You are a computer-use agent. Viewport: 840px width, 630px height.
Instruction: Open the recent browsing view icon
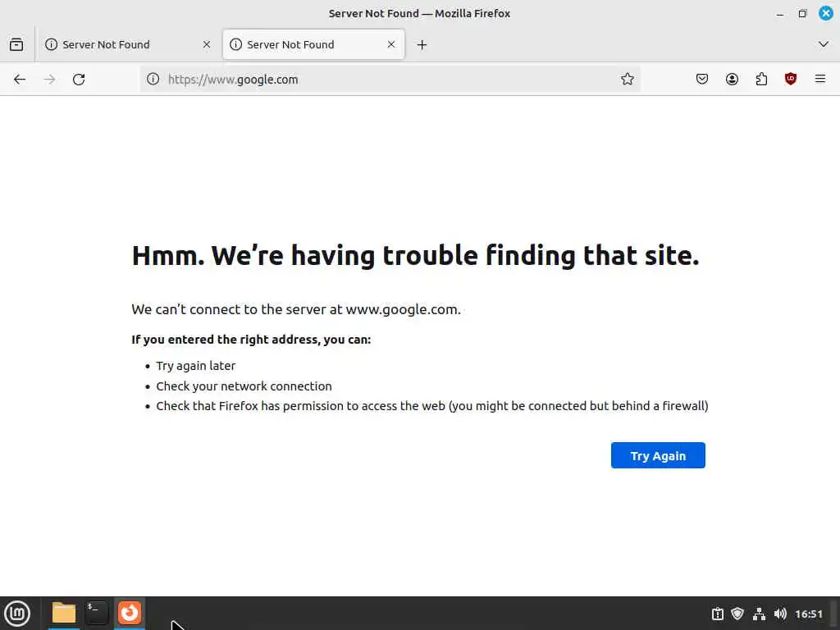(16, 44)
